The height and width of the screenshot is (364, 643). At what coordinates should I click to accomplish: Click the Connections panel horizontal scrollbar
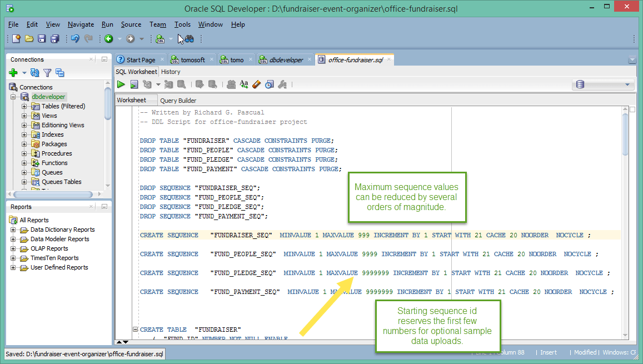(53, 195)
